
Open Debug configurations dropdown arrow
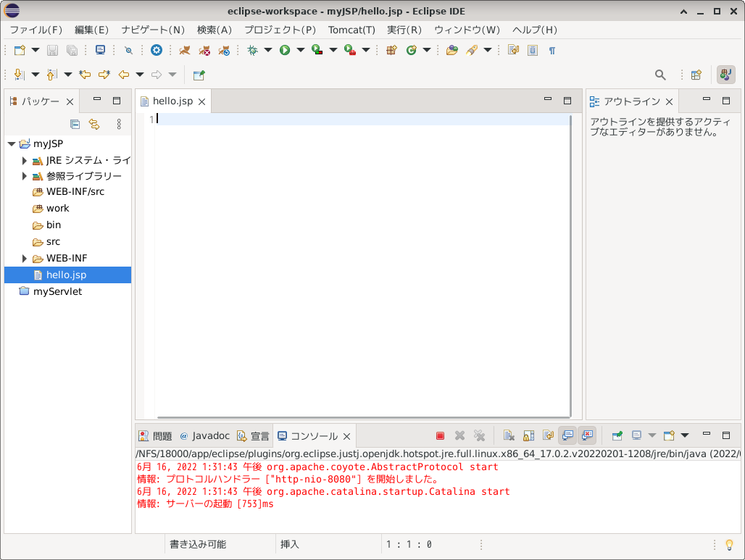pyautogui.click(x=268, y=50)
